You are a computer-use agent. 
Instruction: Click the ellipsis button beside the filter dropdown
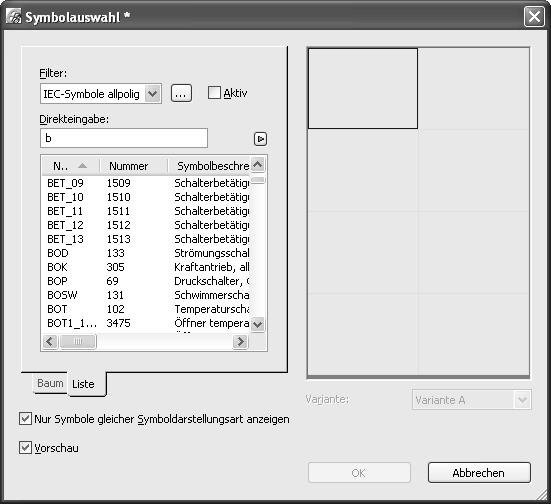pos(181,93)
